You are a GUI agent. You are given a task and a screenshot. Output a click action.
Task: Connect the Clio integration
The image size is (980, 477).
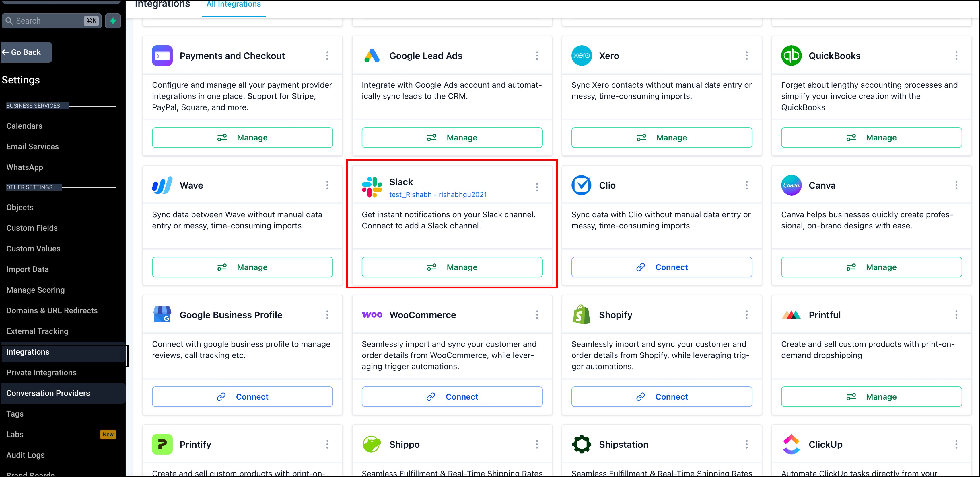(662, 267)
